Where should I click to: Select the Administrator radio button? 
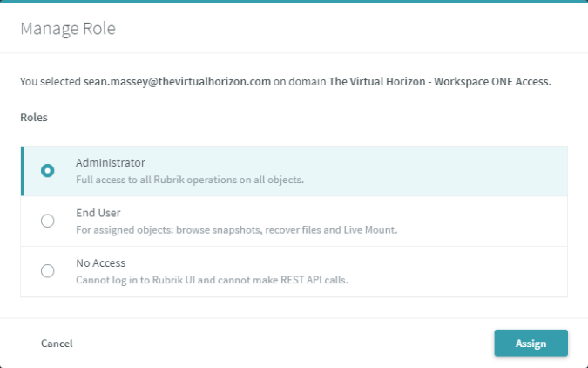coord(48,171)
